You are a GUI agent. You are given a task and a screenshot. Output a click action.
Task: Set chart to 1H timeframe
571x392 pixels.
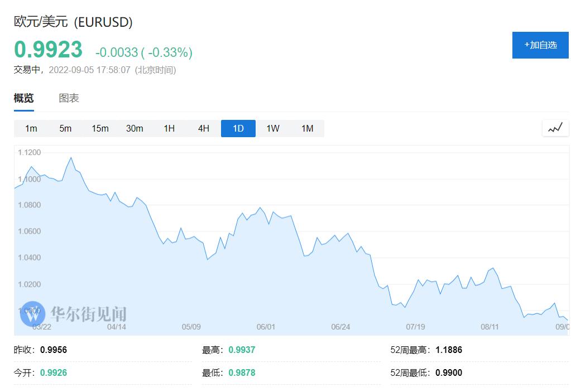tap(169, 128)
